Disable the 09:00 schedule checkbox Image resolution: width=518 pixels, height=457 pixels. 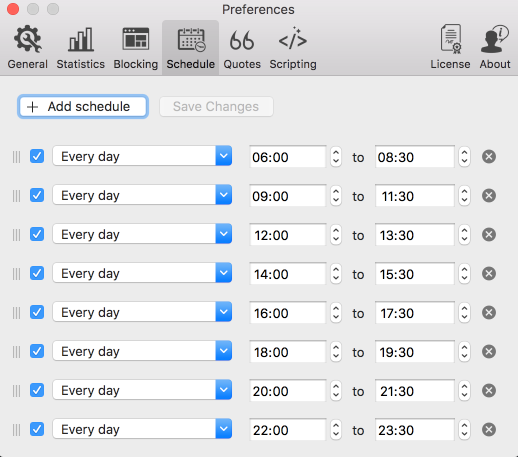(x=37, y=195)
